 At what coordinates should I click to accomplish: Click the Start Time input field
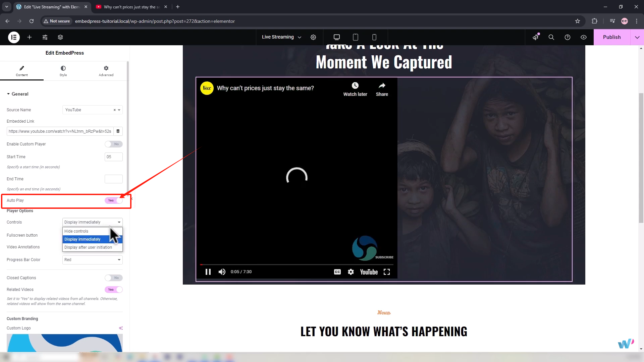pyautogui.click(x=114, y=157)
